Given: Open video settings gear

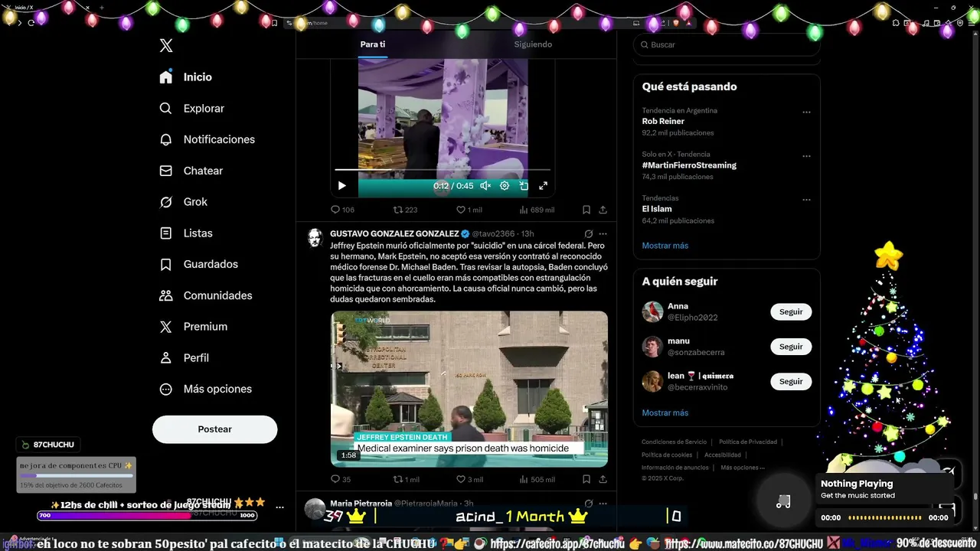Looking at the screenshot, I should coord(505,185).
